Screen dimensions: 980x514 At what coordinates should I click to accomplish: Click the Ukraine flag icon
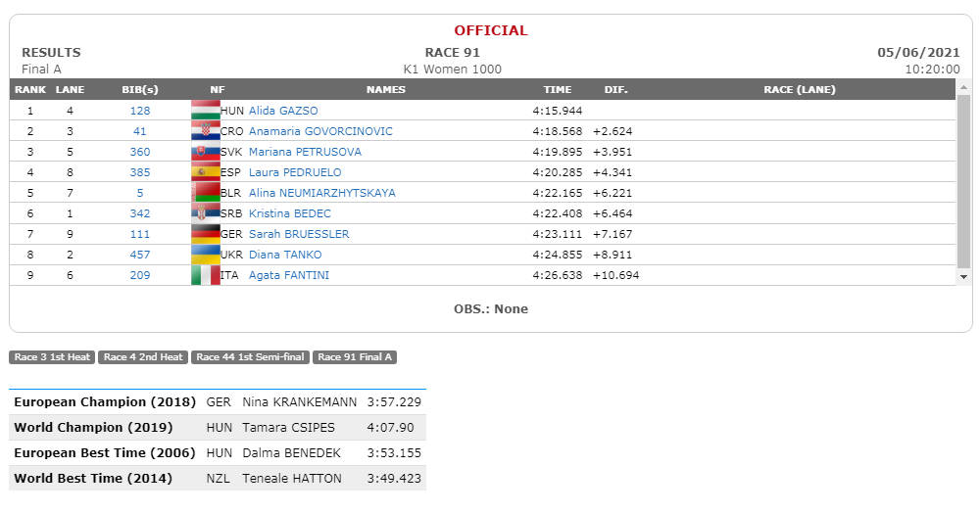tap(206, 255)
